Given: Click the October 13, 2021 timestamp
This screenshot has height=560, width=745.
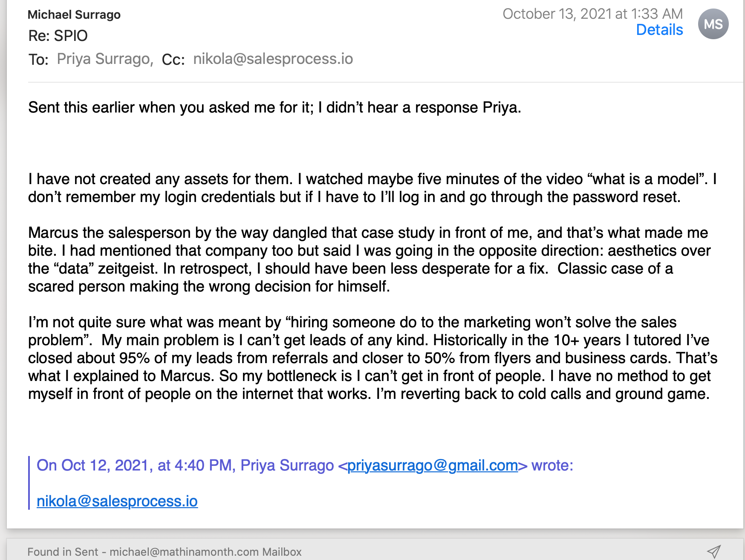Looking at the screenshot, I should pos(592,14).
